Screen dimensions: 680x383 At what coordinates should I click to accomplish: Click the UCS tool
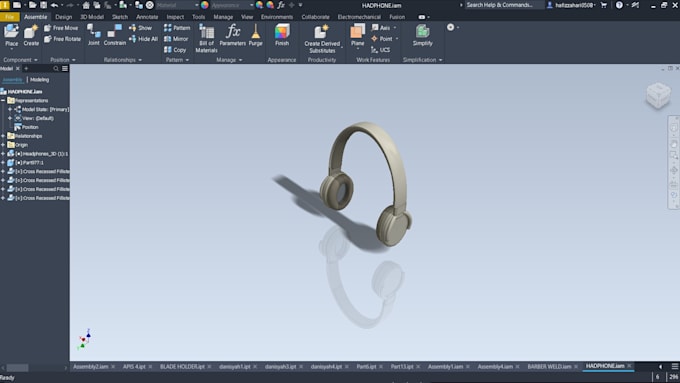point(381,49)
